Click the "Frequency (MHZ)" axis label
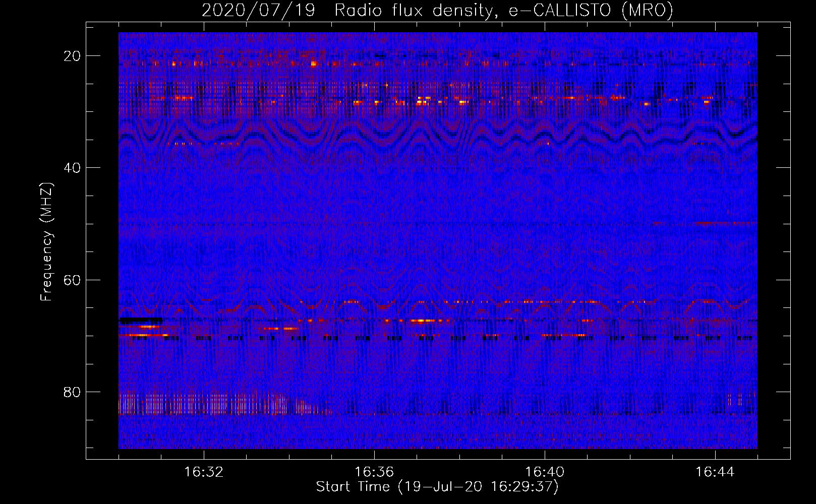Viewport: 816px width, 504px height. (x=46, y=242)
